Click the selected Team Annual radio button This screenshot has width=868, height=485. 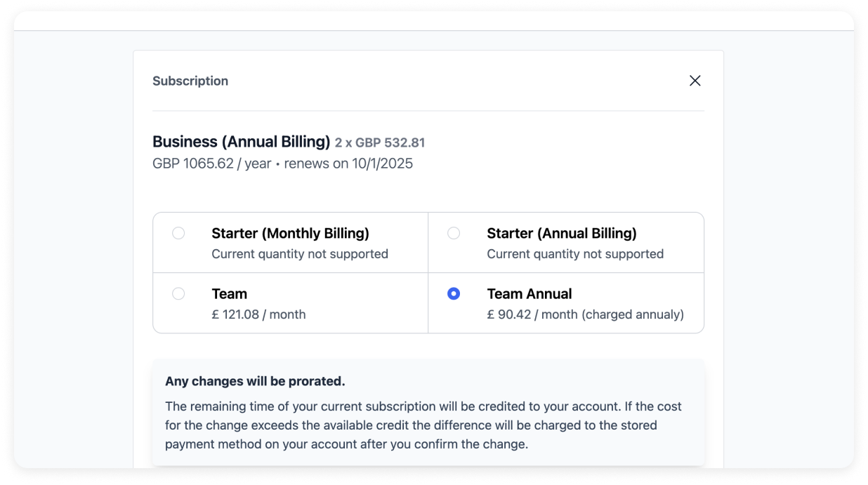coord(454,293)
